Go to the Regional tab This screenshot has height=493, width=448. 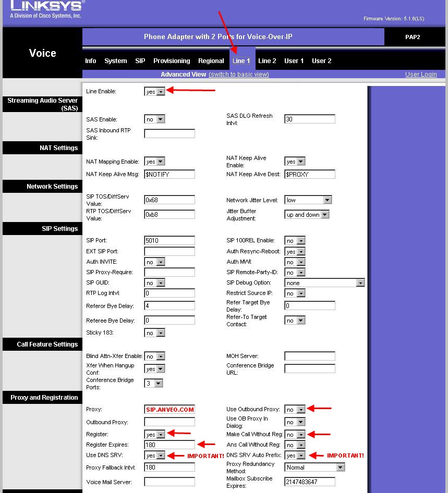coord(211,61)
